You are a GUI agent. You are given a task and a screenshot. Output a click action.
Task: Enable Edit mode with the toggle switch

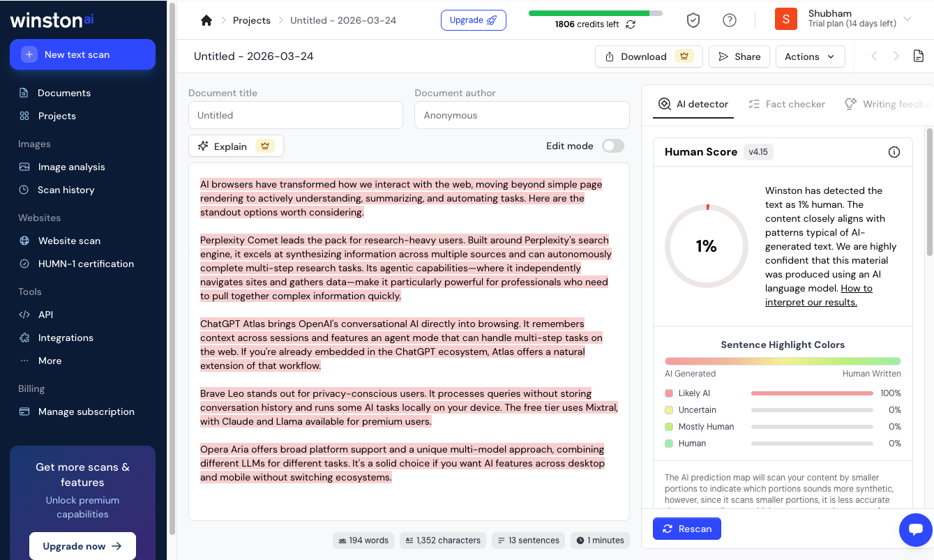[x=612, y=146]
